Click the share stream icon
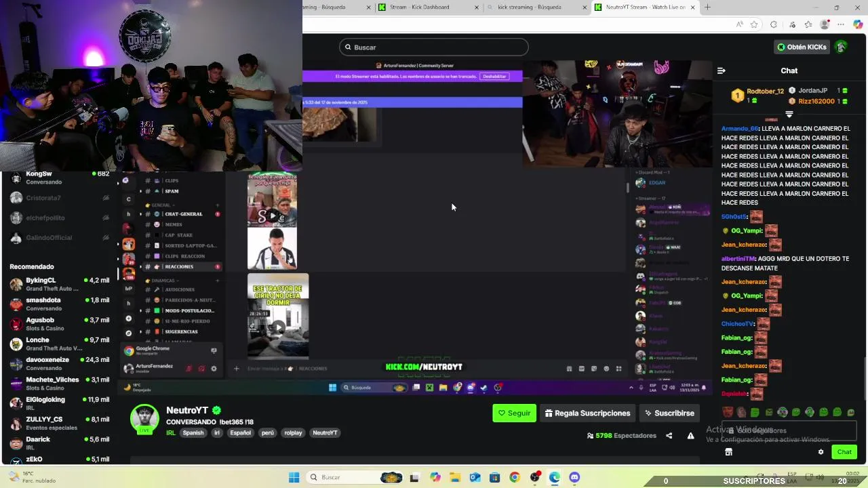Viewport: 868px width, 488px height. click(x=669, y=436)
